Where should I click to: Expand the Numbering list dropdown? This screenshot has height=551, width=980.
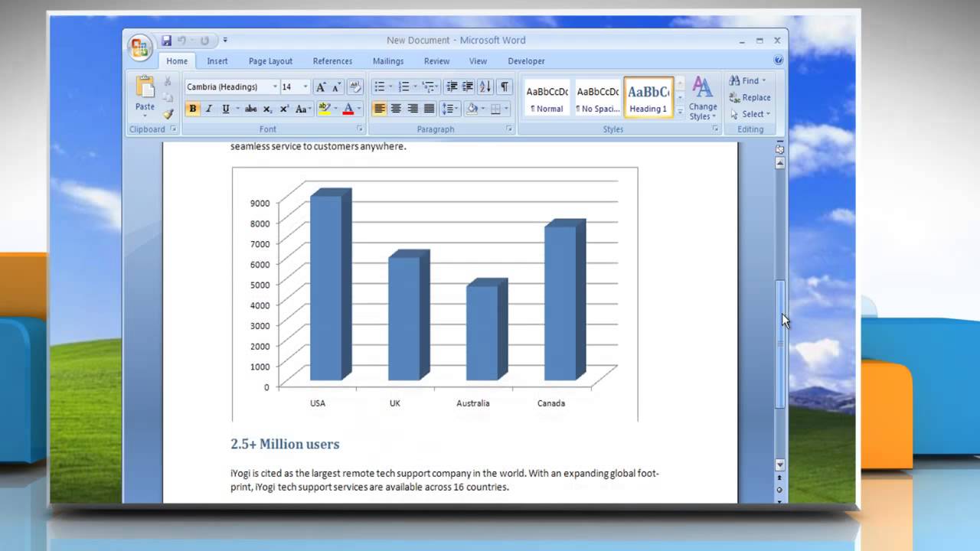coord(415,87)
